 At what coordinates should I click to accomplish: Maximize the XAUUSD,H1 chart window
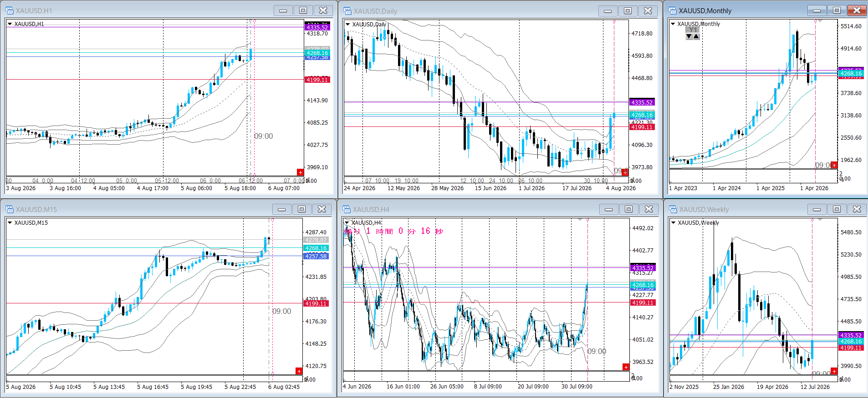coord(303,10)
